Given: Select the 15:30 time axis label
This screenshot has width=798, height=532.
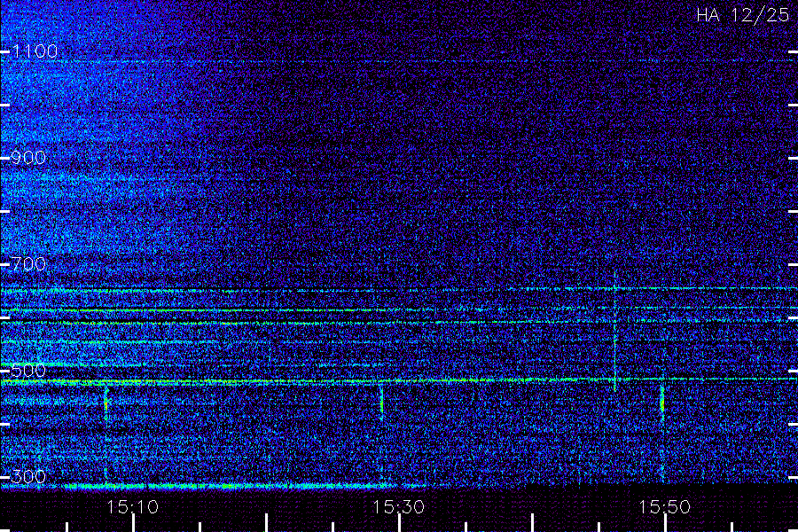Looking at the screenshot, I should (x=398, y=507).
